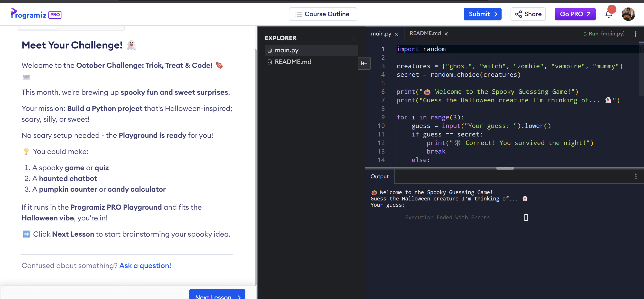Click the editor horizontal scrollbar handle

[x=505, y=168]
